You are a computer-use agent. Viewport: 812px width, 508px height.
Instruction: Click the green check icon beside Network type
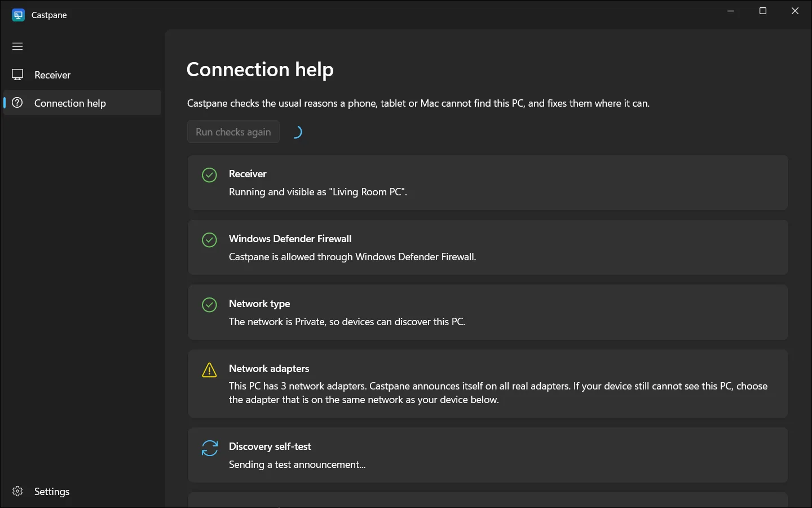209,305
